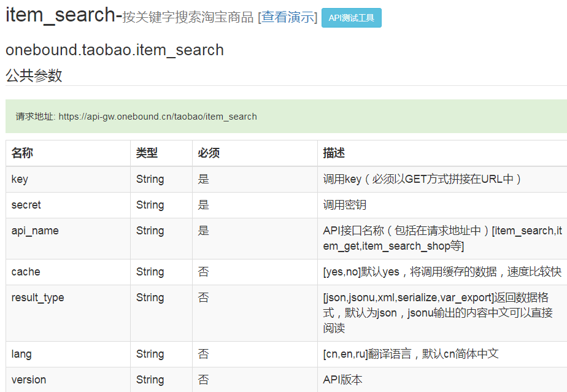Click 否 in the result_type row

tap(203, 298)
